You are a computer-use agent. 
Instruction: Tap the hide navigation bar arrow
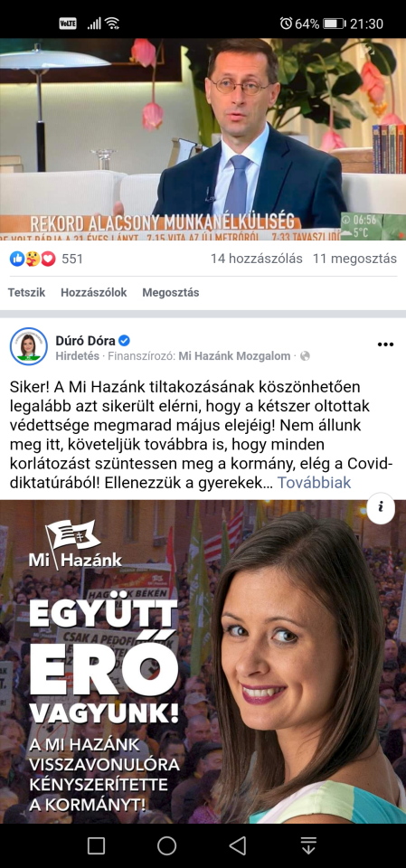[308, 845]
